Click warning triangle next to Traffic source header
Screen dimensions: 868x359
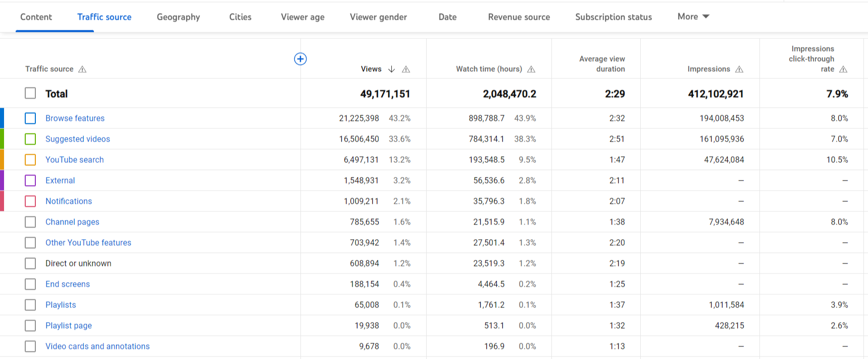[x=82, y=69]
